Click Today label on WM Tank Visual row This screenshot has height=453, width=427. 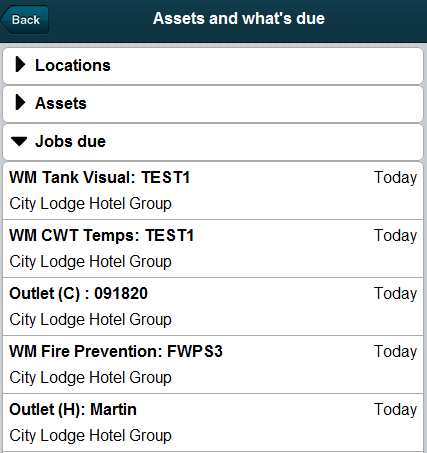pyautogui.click(x=395, y=178)
